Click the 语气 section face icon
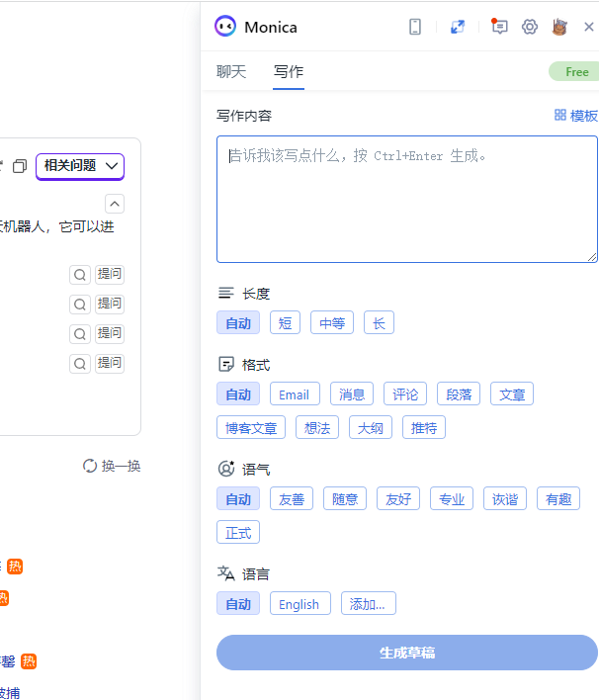This screenshot has width=599, height=700. pos(226,469)
